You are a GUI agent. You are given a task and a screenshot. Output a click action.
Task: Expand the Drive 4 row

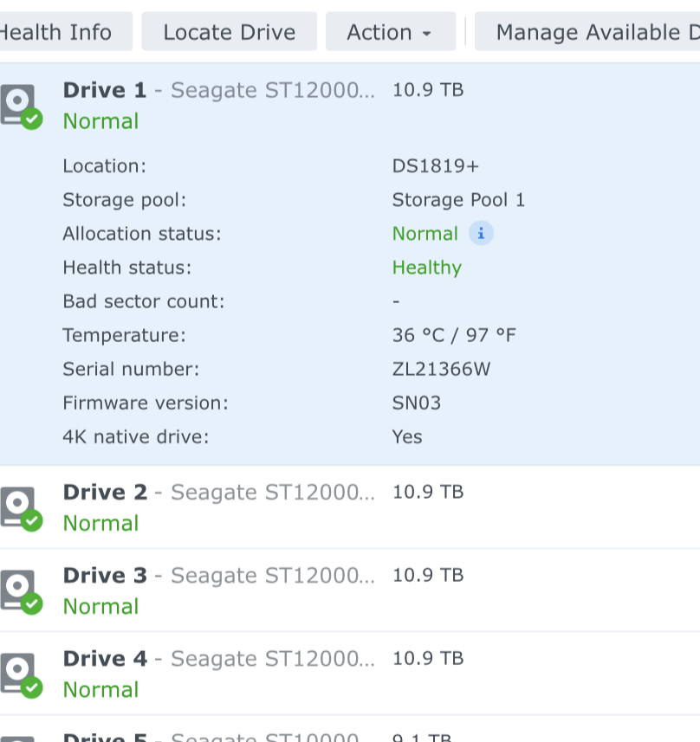(x=350, y=674)
